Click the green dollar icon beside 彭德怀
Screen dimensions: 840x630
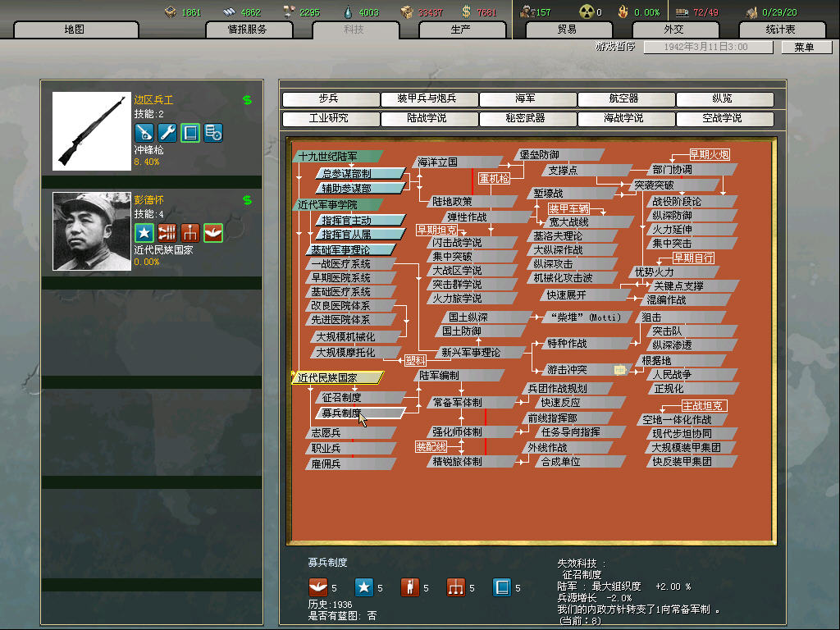point(247,200)
